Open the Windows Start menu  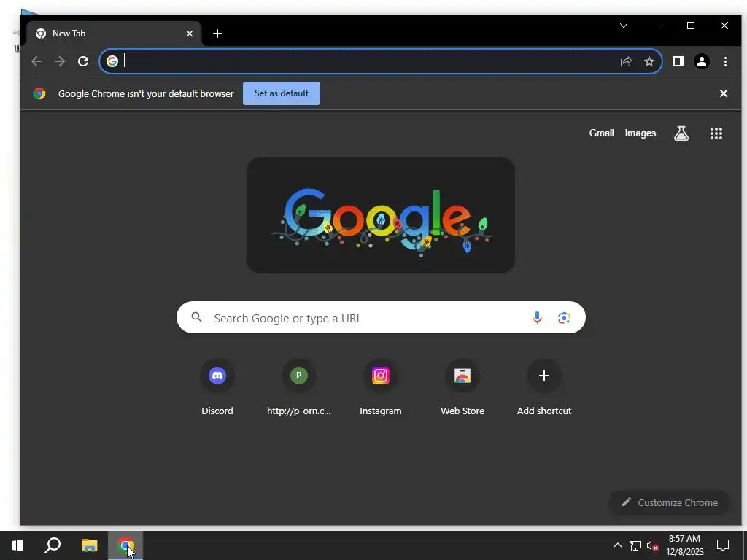pos(18,545)
